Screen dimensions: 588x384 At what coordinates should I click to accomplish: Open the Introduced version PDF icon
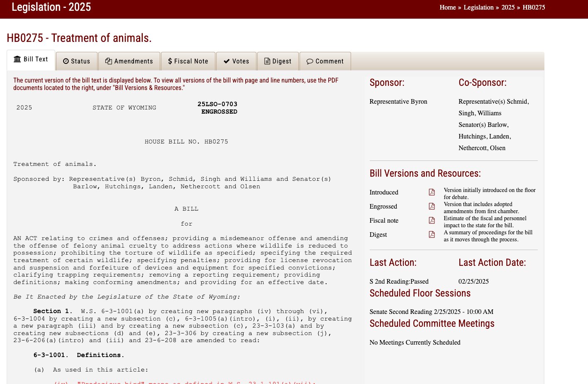(432, 192)
